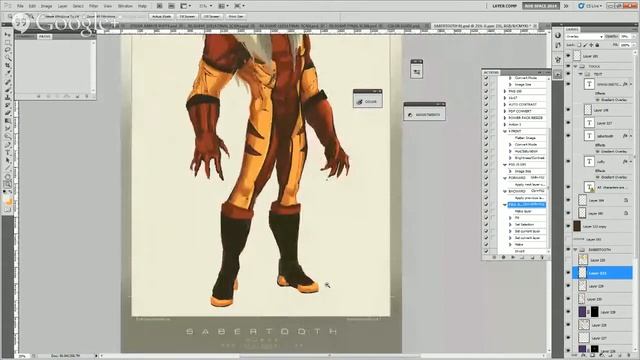This screenshot has height=360, width=640.
Task: Click the Actual Pixels button
Action: (x=161, y=16)
